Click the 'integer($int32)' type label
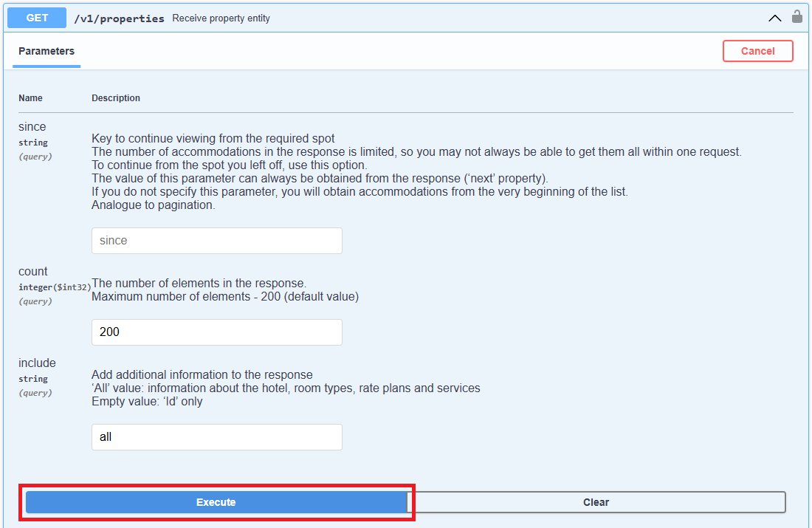812x528 pixels. click(x=55, y=287)
